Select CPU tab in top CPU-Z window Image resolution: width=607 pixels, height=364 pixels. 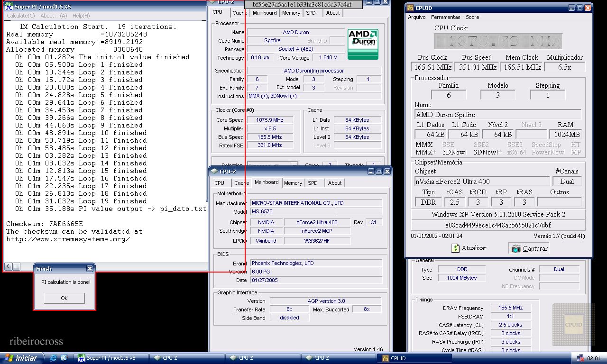tap(218, 12)
